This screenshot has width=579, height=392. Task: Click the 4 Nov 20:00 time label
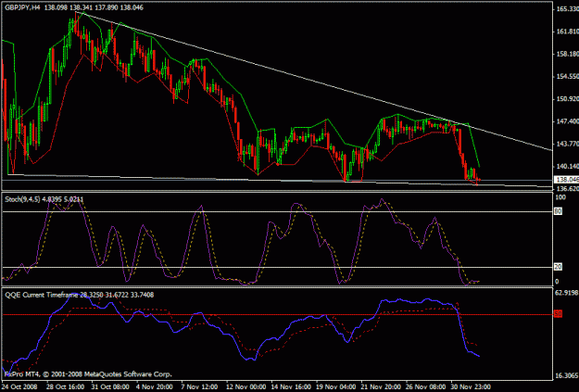[154, 387]
